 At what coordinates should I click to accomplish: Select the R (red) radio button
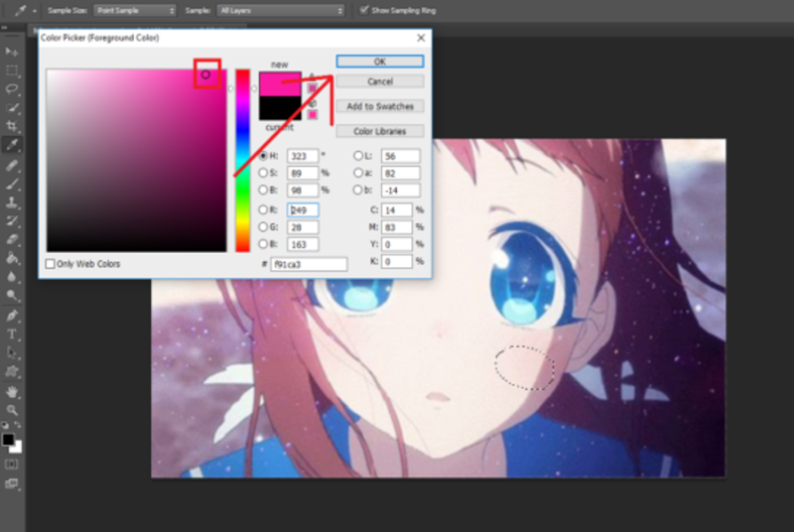click(263, 209)
